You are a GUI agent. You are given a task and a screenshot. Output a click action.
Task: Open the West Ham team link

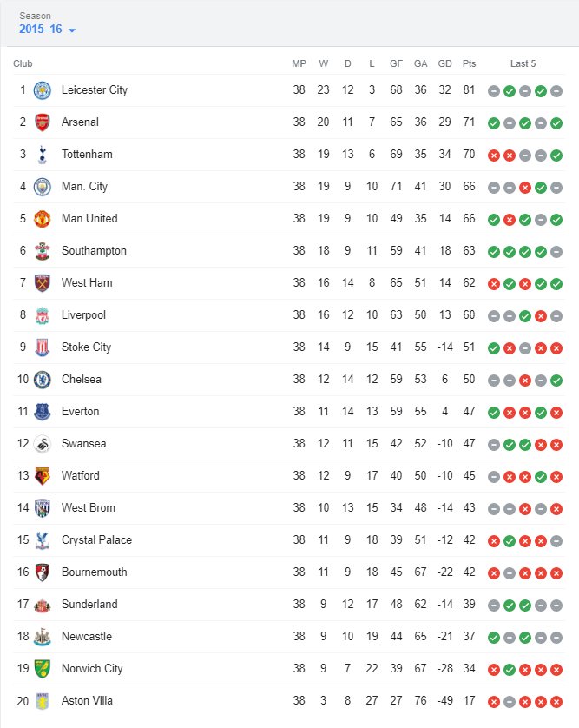click(87, 283)
